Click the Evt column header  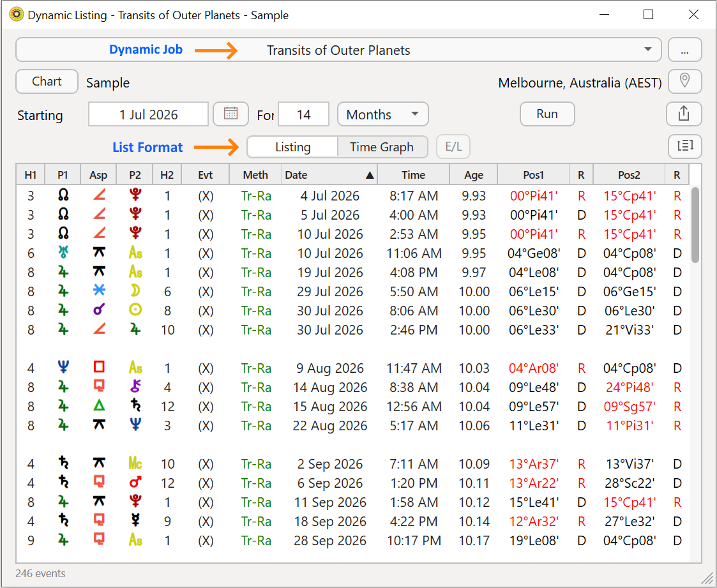(x=206, y=175)
